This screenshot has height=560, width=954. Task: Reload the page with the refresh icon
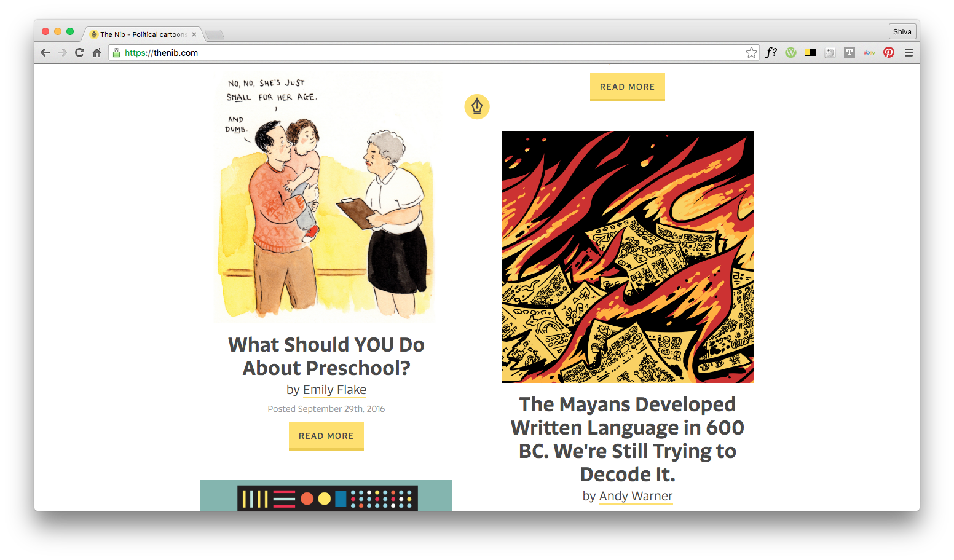pos(79,53)
